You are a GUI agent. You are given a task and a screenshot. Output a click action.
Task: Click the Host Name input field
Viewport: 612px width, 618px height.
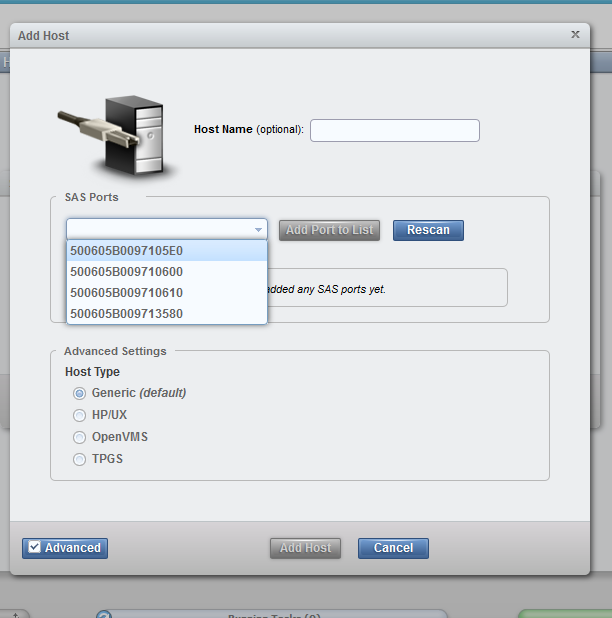[x=395, y=130]
